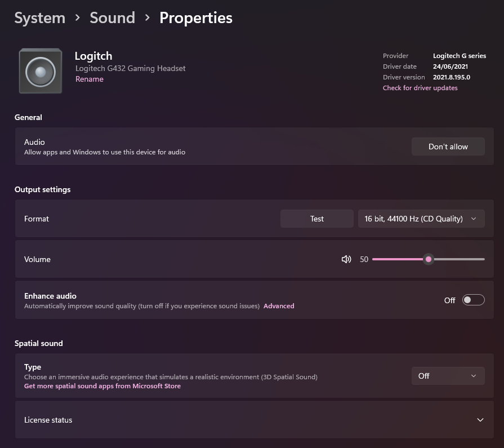Go to Sound settings via breadcrumb
The image size is (504, 448).
pyautogui.click(x=112, y=17)
